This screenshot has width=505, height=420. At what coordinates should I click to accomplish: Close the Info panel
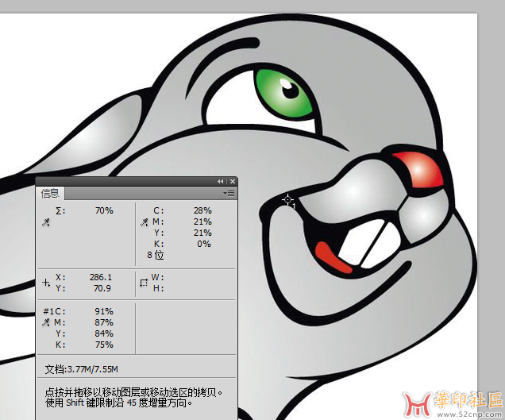coord(233,182)
